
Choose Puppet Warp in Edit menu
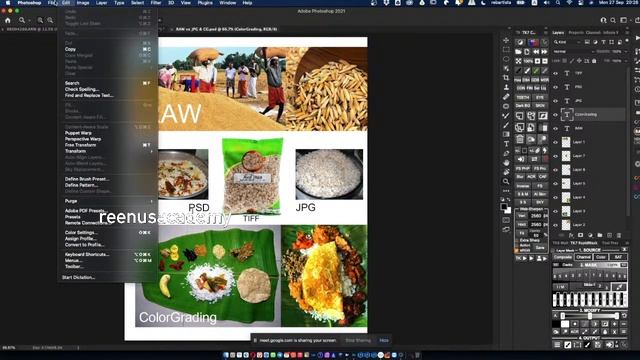(108, 133)
